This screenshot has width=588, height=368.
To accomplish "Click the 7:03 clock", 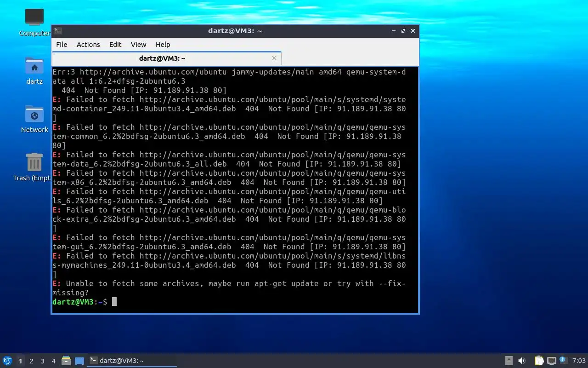I will pyautogui.click(x=579, y=361).
